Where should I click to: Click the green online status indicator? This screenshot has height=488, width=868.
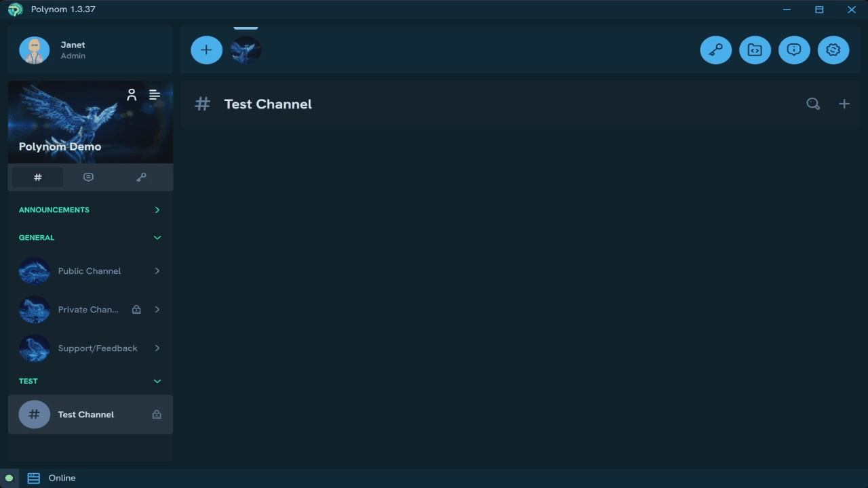9,478
